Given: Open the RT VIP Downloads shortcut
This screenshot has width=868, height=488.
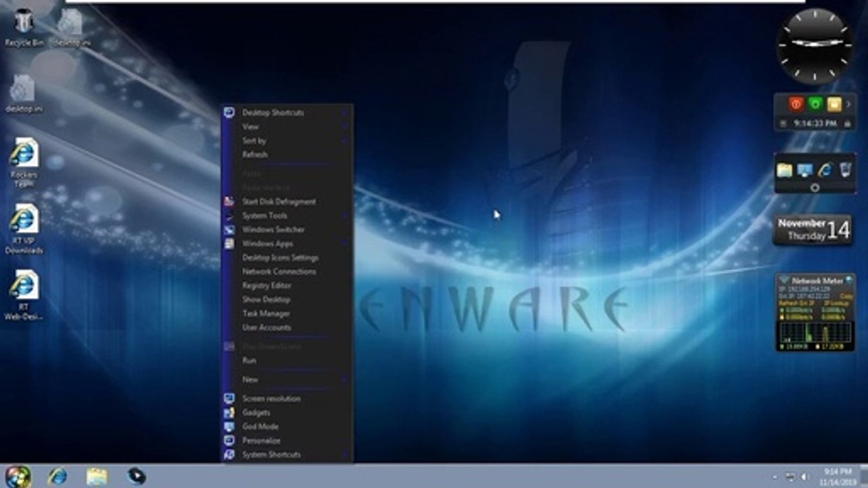Looking at the screenshot, I should click(x=24, y=229).
